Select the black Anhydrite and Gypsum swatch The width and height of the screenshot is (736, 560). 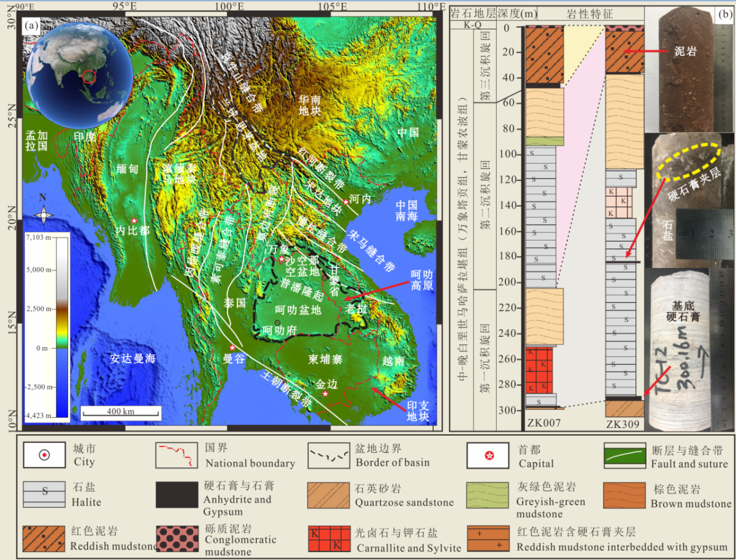coord(178,494)
